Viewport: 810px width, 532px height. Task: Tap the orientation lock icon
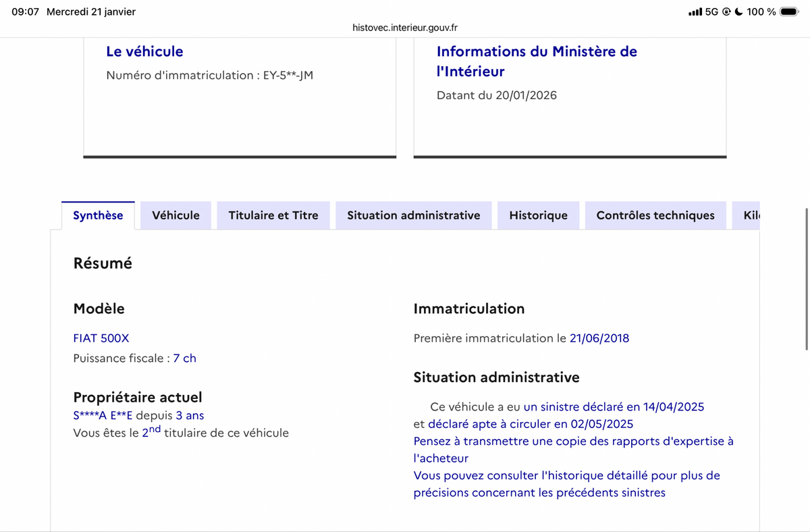tap(726, 11)
